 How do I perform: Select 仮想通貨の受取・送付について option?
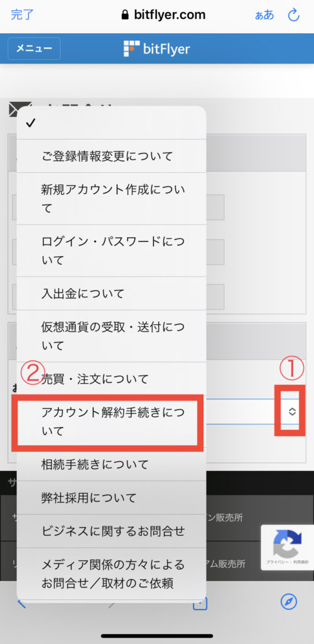112,336
